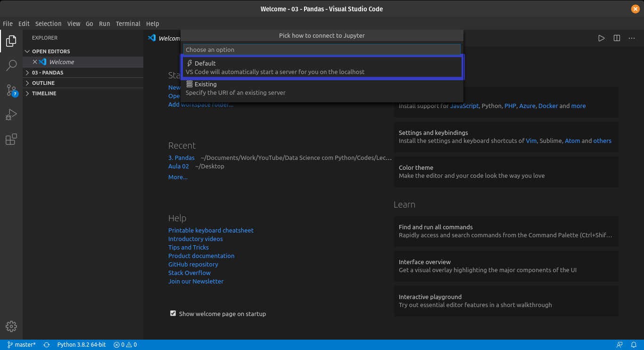Open the Run and Debug view
644x350 pixels.
tap(11, 115)
